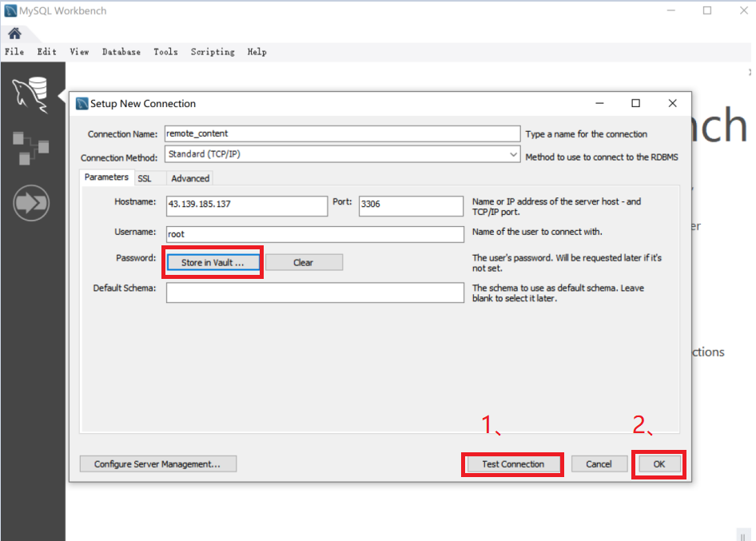Maximize the Setup New Connection dialog
This screenshot has width=756, height=541.
point(636,103)
